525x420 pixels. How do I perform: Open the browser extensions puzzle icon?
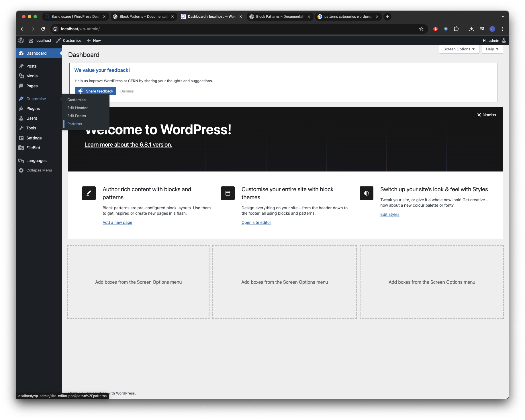coord(457,29)
